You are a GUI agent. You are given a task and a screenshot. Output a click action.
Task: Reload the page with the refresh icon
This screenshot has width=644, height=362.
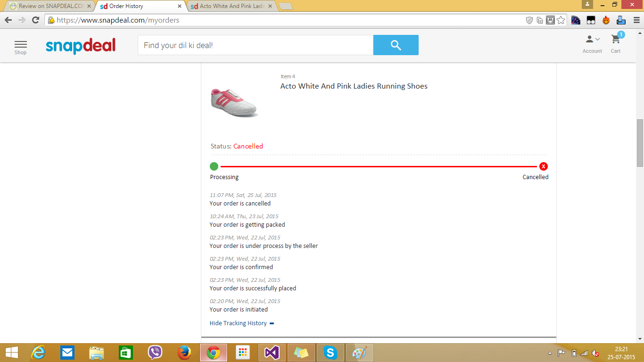(35, 20)
